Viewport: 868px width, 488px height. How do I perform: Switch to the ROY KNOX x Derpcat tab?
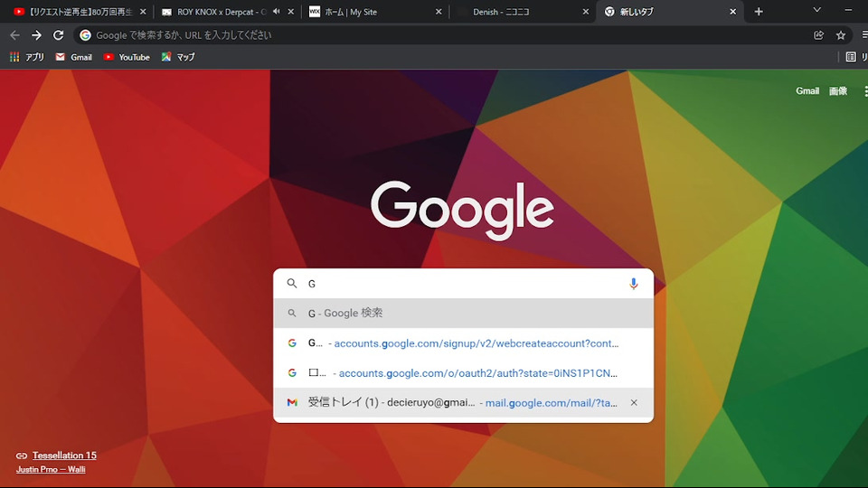tap(222, 12)
